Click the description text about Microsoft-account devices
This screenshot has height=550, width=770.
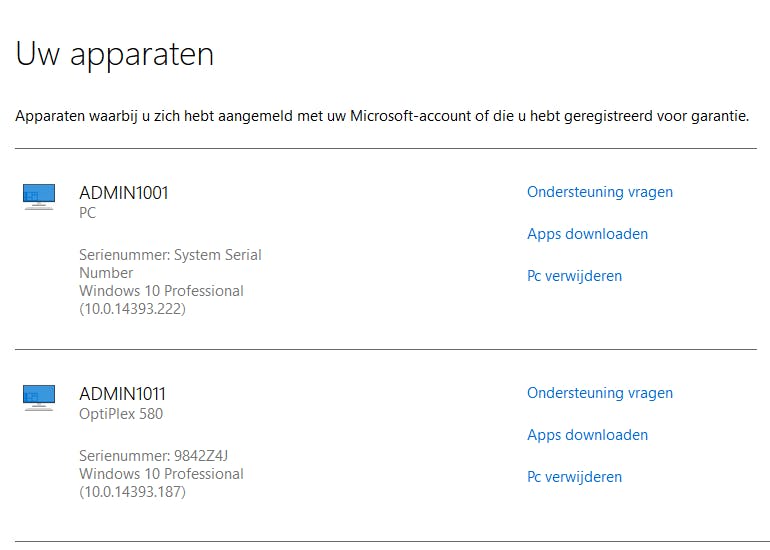pos(382,117)
